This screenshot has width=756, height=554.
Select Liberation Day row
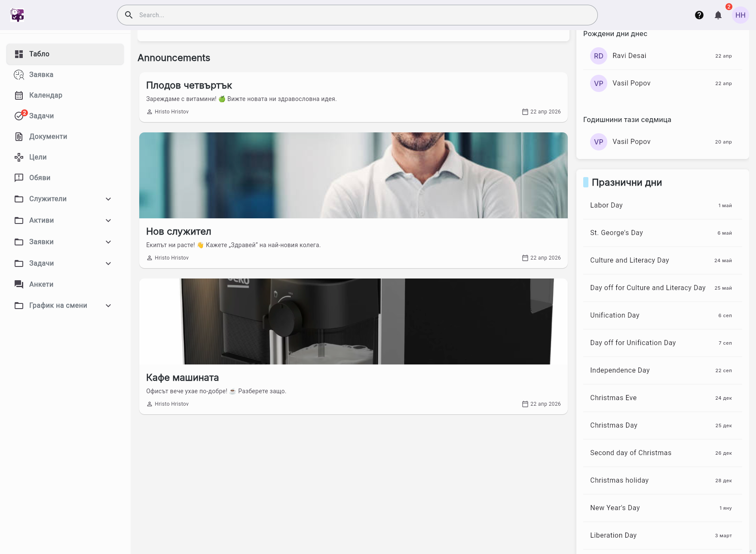click(x=662, y=536)
